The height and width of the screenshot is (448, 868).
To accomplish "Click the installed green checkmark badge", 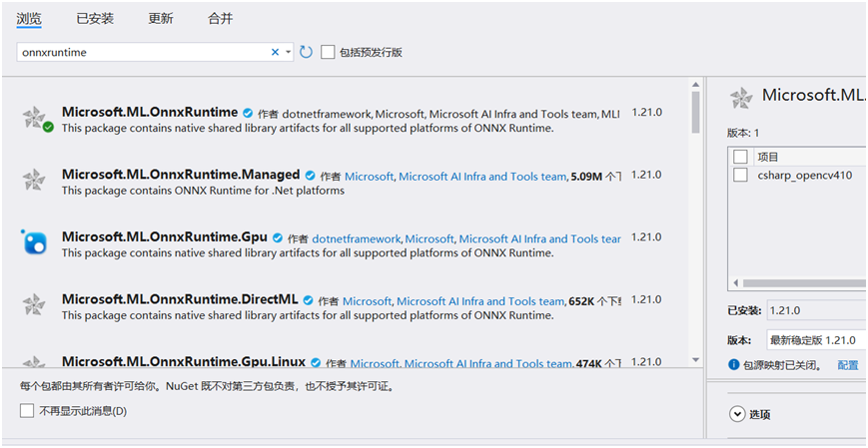I will tap(48, 128).
